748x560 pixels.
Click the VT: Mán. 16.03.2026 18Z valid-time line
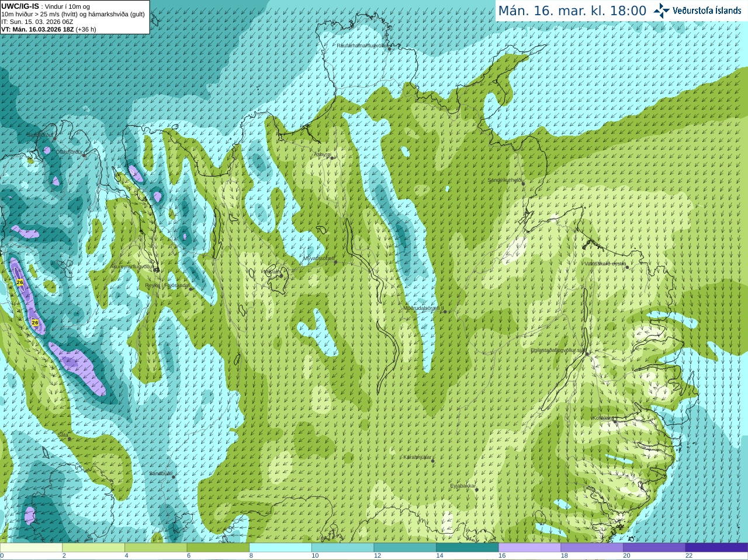pos(49,29)
